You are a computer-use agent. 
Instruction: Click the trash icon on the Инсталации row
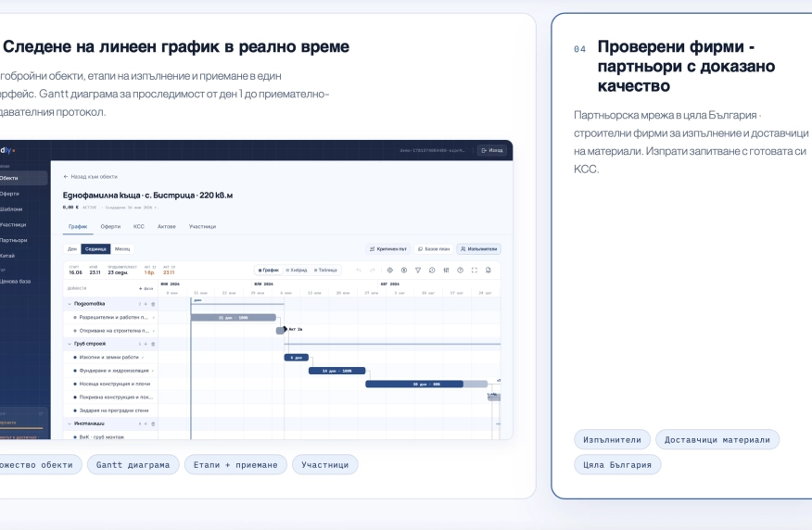click(153, 423)
